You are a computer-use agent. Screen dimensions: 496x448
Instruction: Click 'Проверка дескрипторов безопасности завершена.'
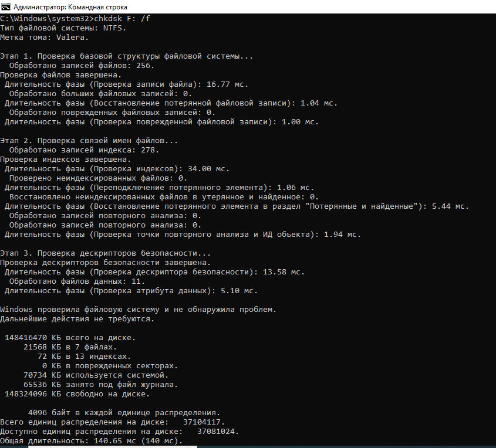105,263
